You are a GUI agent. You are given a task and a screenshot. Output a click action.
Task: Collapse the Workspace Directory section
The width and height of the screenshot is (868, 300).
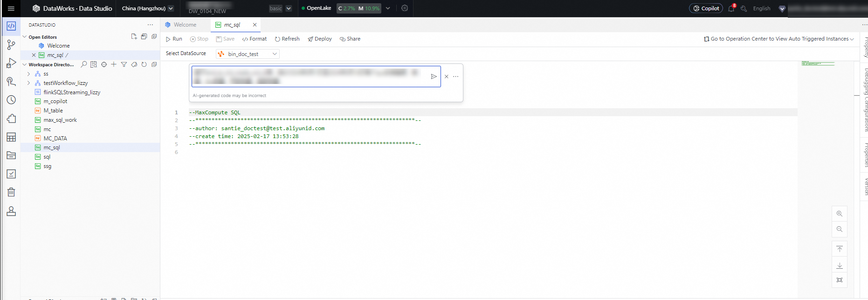(25, 64)
